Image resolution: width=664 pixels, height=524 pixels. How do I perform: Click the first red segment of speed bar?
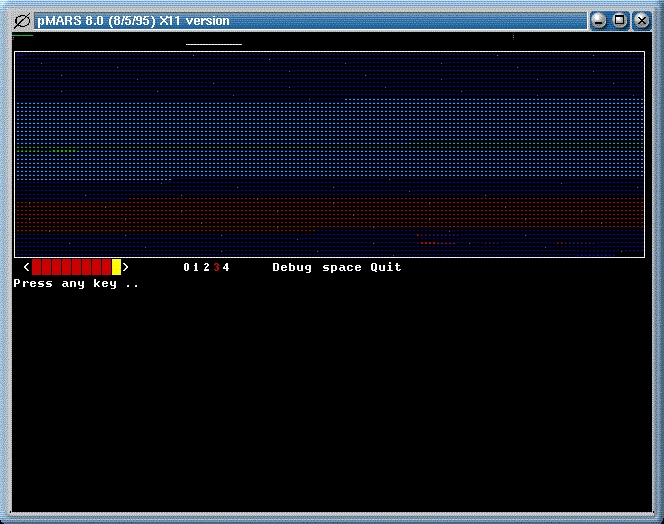(37, 267)
